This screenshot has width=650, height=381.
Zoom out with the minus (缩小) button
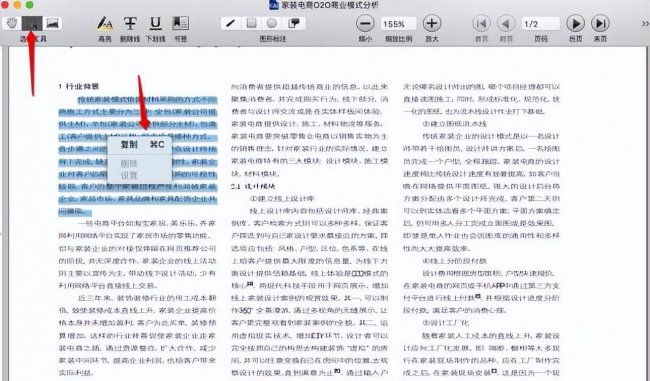click(x=365, y=24)
